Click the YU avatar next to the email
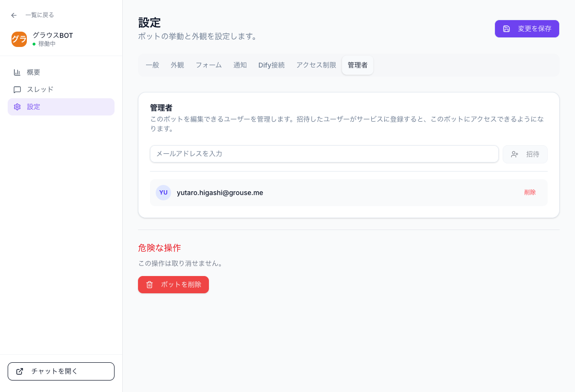 click(163, 193)
